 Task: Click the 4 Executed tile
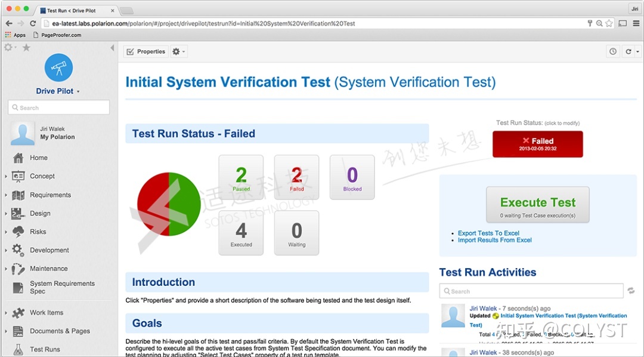[x=241, y=233]
